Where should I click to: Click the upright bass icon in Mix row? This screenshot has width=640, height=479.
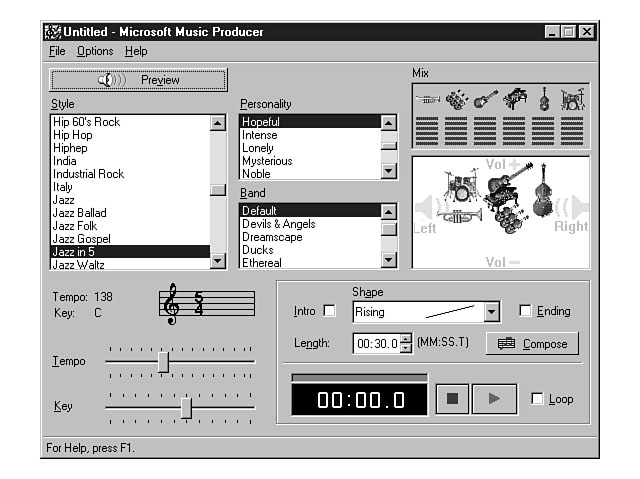544,99
